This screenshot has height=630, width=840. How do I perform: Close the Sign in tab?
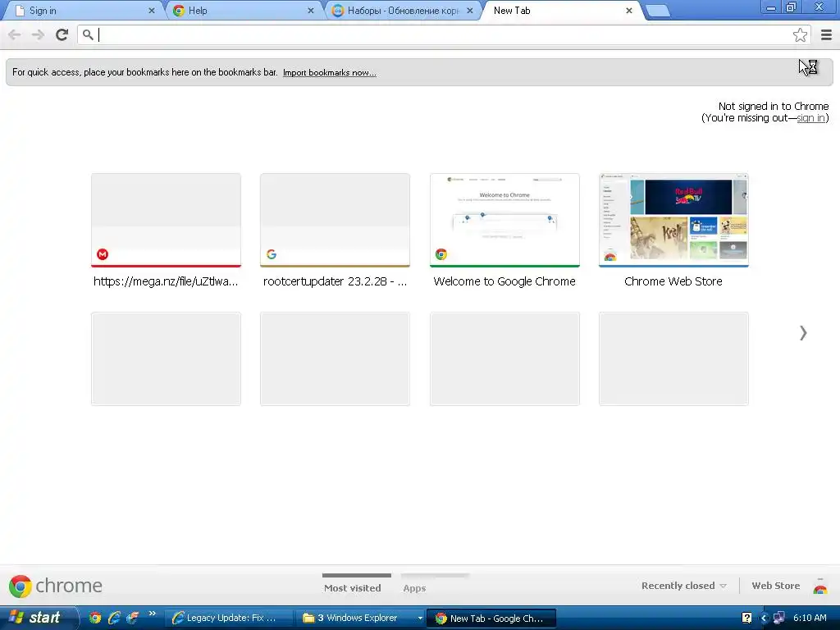click(x=152, y=11)
